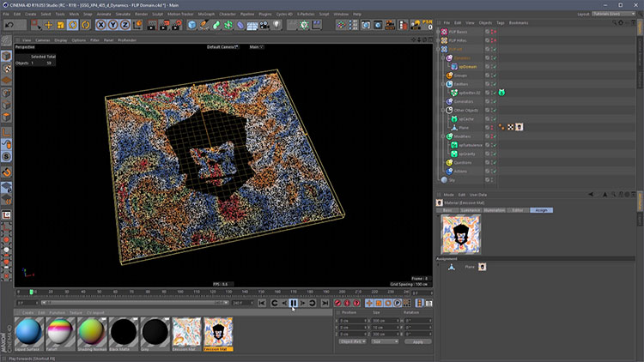Select the Rotate tool
This screenshot has height=362, width=644.
73,25
